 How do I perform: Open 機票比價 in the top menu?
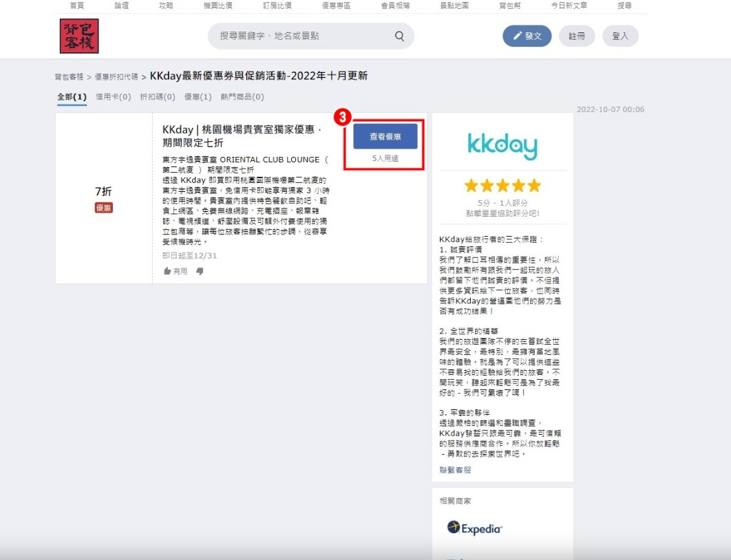coord(218,6)
